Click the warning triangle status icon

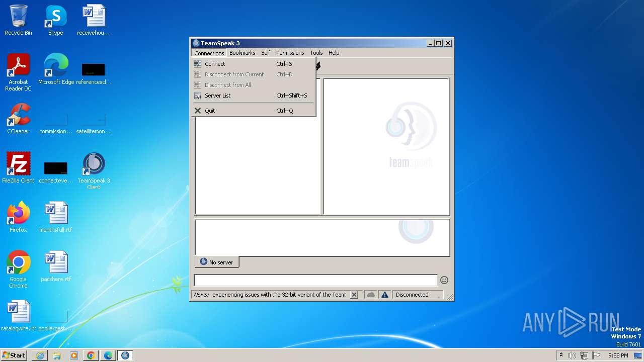[x=385, y=295]
